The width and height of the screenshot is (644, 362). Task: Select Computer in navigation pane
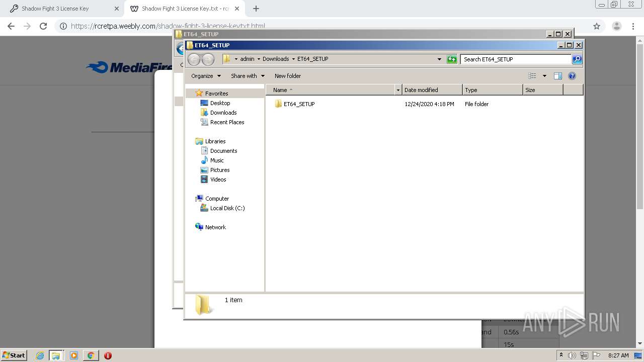coord(217,199)
